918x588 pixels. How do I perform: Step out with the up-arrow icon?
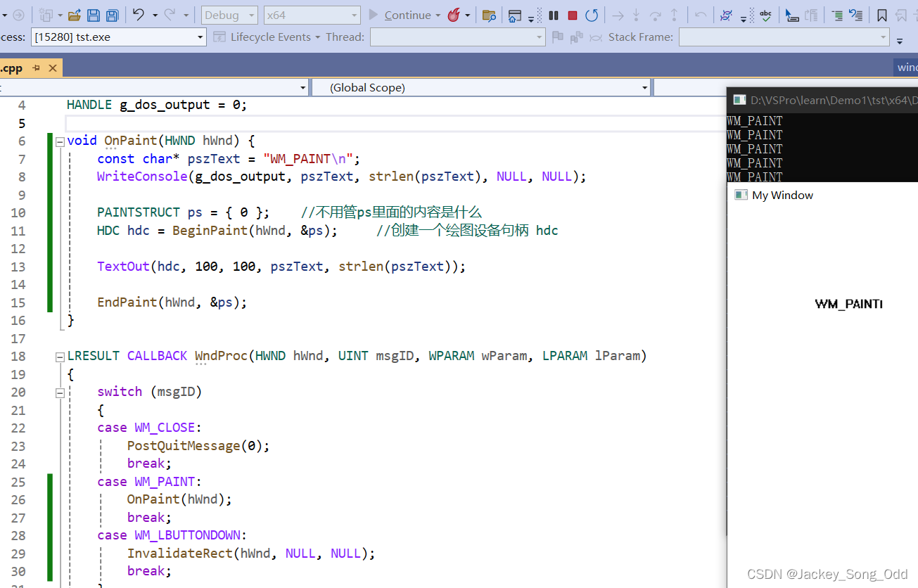point(675,15)
